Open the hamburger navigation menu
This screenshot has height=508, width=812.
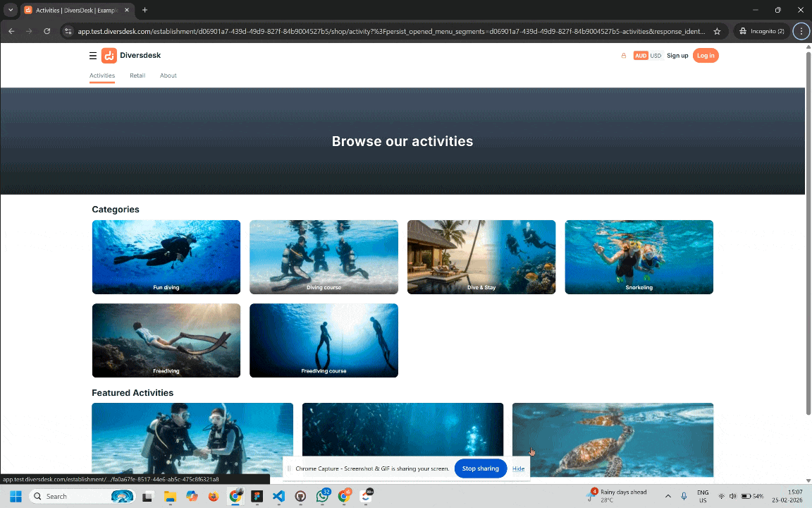(92, 55)
